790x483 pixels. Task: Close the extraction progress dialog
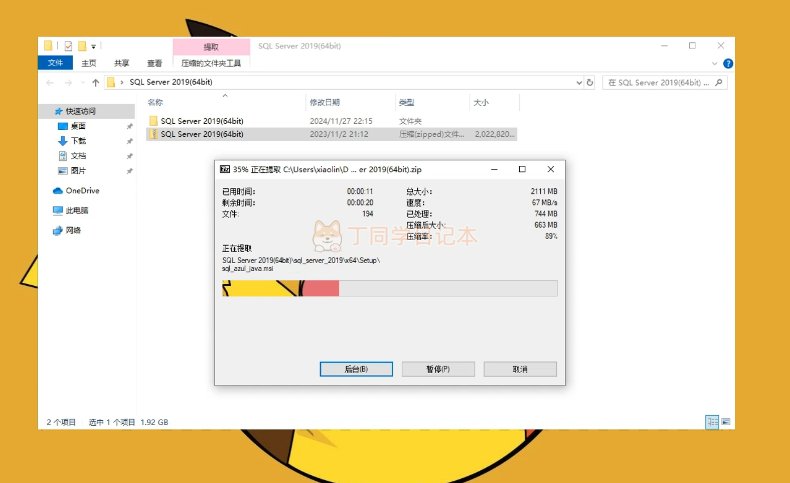pyautogui.click(x=551, y=169)
